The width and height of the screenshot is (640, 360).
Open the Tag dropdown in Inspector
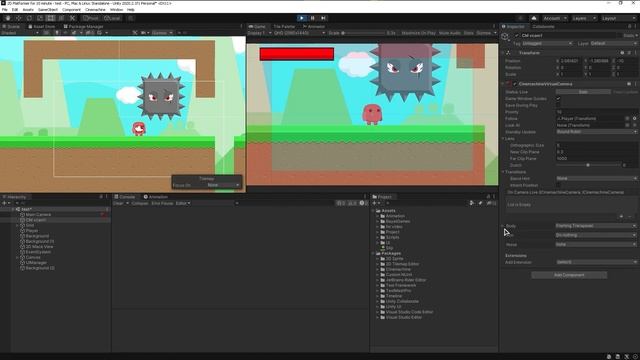(x=547, y=43)
